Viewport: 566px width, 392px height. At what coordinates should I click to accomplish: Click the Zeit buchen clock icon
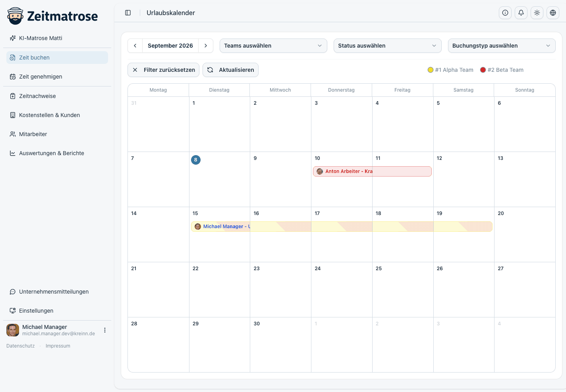13,58
